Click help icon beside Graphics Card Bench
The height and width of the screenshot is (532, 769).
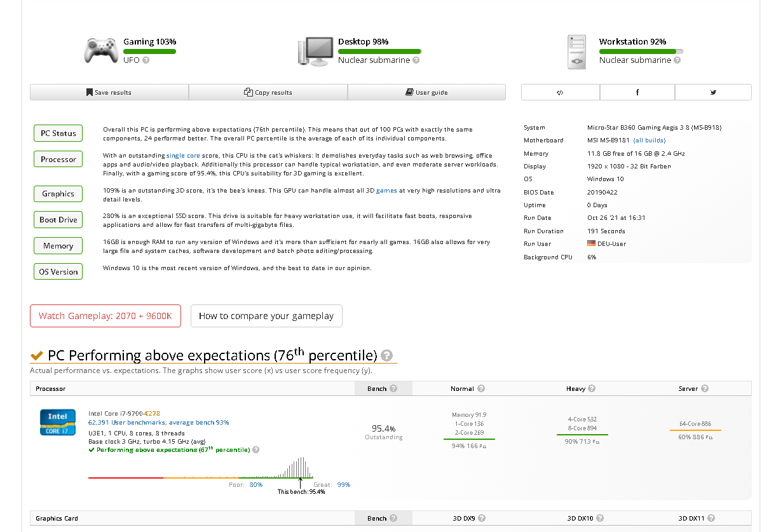393,518
